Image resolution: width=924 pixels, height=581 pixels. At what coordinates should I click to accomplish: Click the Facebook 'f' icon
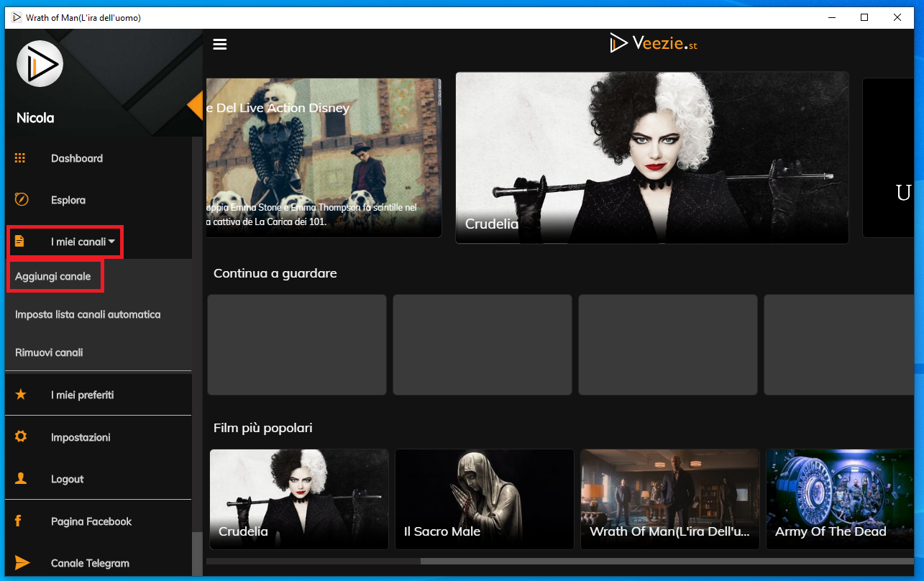click(x=19, y=521)
